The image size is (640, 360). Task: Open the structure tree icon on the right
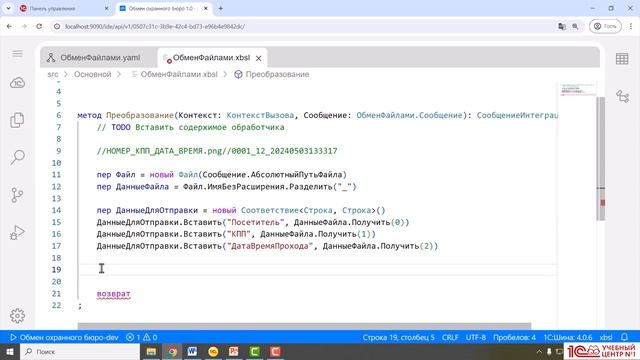(x=622, y=96)
